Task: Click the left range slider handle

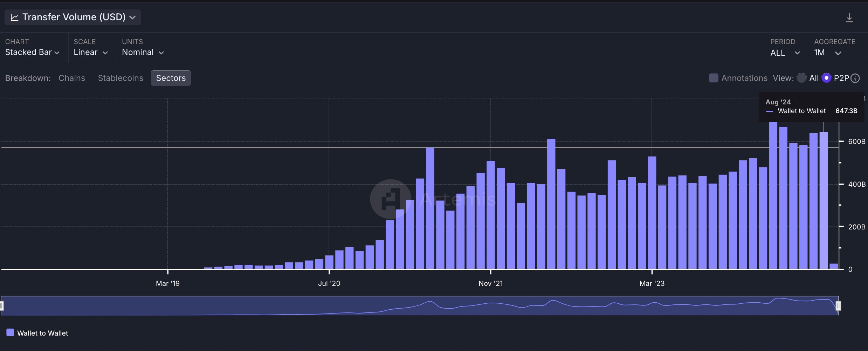Action: pyautogui.click(x=2, y=306)
